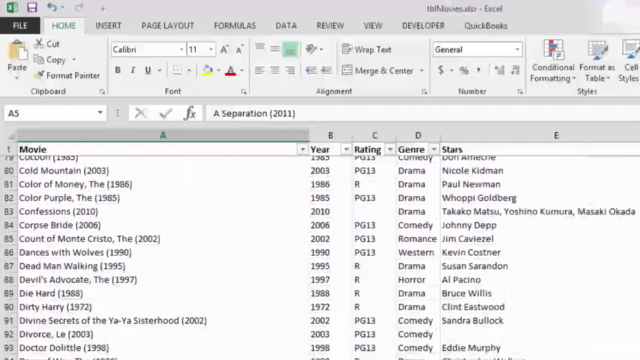Viewport: 640px width, 360px height.
Task: Toggle italic formatting
Action: [x=133, y=70]
